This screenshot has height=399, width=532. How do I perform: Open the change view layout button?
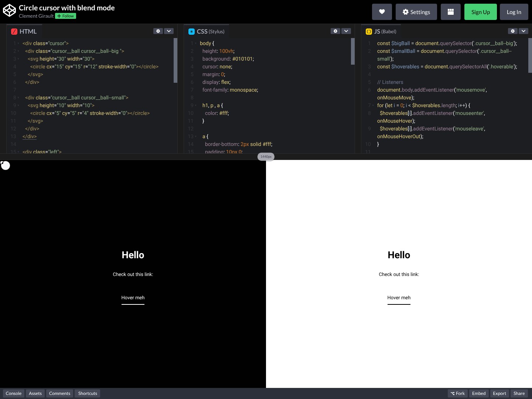click(x=450, y=12)
